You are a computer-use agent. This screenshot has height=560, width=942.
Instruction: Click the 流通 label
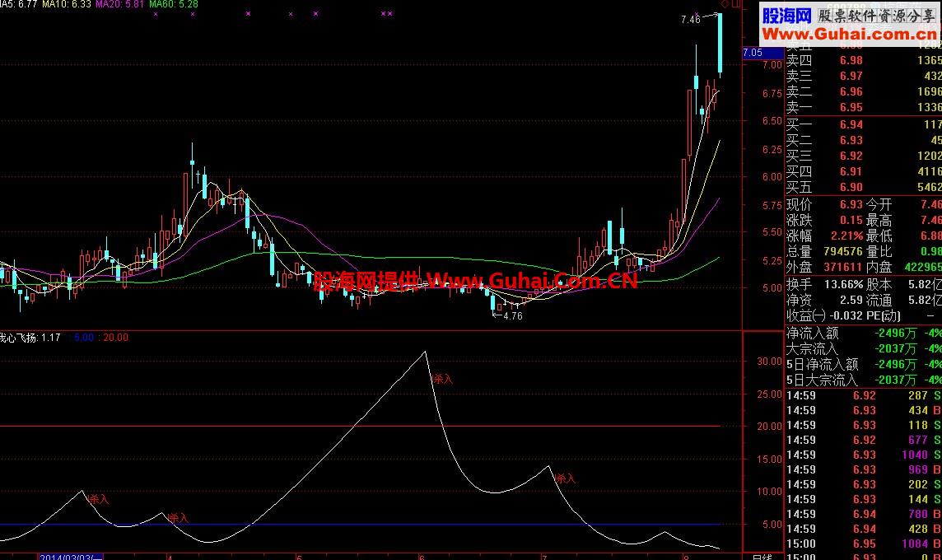pyautogui.click(x=879, y=300)
